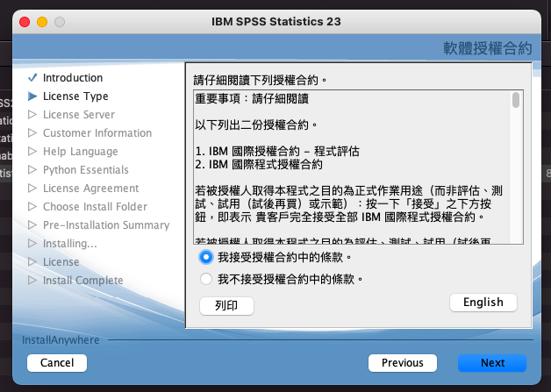Screen dimensions: 551x392
Task: Click the Customer Information step arrow icon
Action: coord(32,132)
